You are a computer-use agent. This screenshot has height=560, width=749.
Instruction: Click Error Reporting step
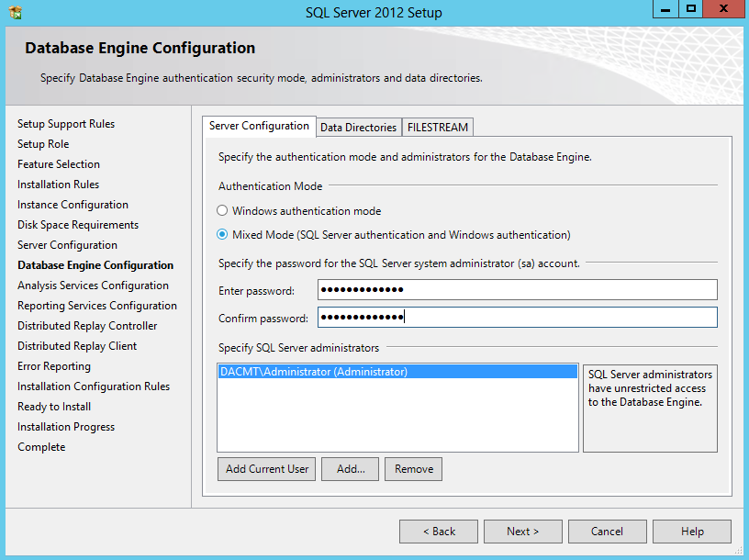tap(54, 366)
